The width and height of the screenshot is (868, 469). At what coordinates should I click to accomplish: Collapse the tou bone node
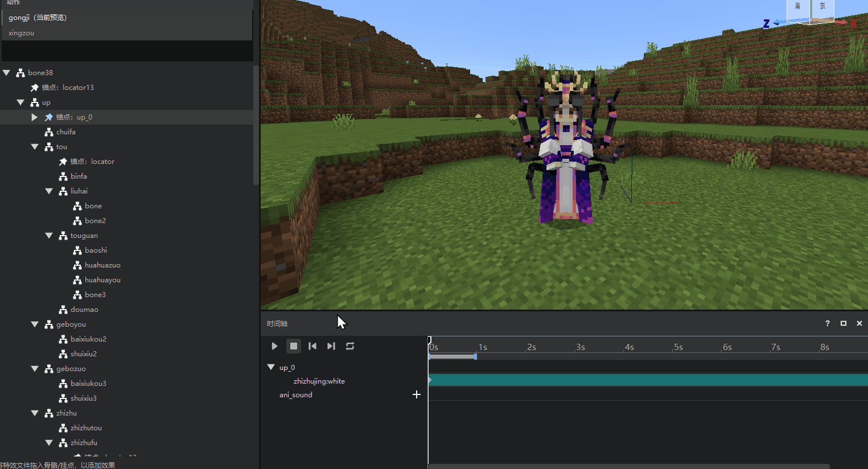[x=35, y=147]
